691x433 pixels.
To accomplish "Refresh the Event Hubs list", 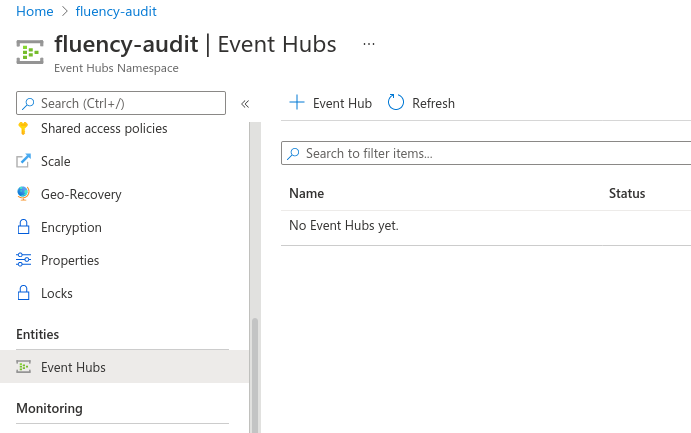I will pyautogui.click(x=421, y=103).
